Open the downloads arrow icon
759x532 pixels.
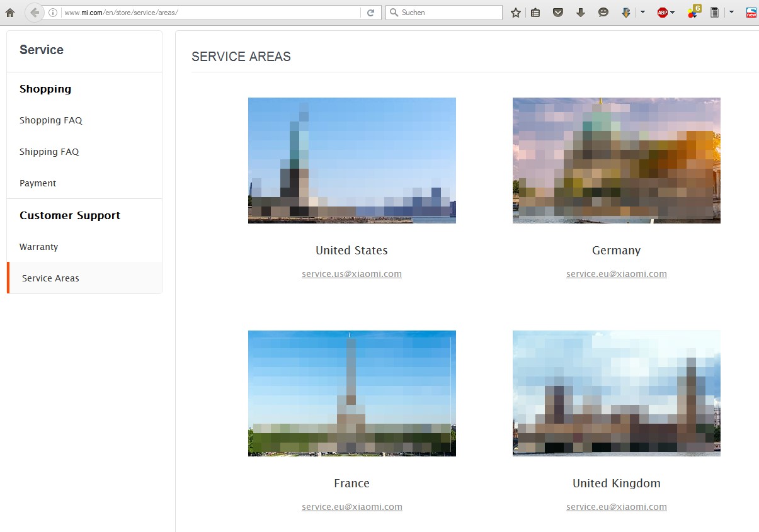(581, 13)
